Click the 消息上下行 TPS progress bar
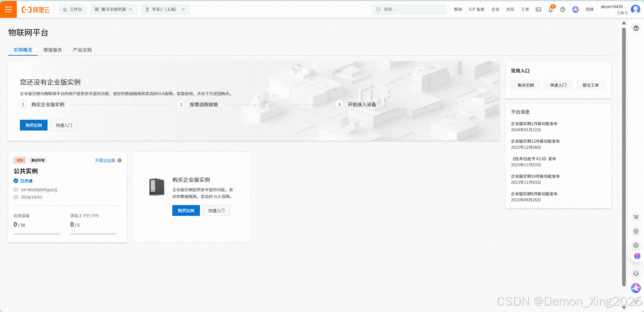This screenshot has width=644, height=312. point(93,234)
